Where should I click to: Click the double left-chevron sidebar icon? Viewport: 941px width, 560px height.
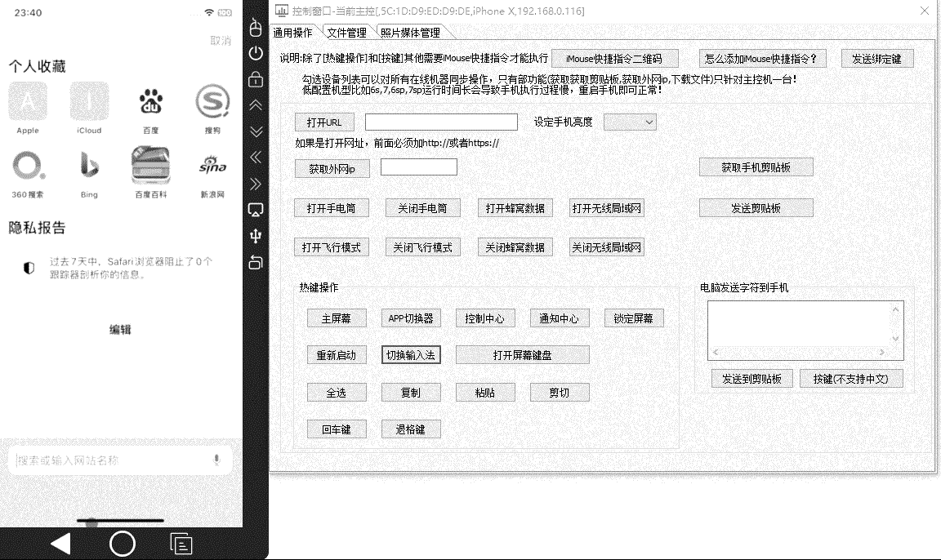click(x=256, y=157)
